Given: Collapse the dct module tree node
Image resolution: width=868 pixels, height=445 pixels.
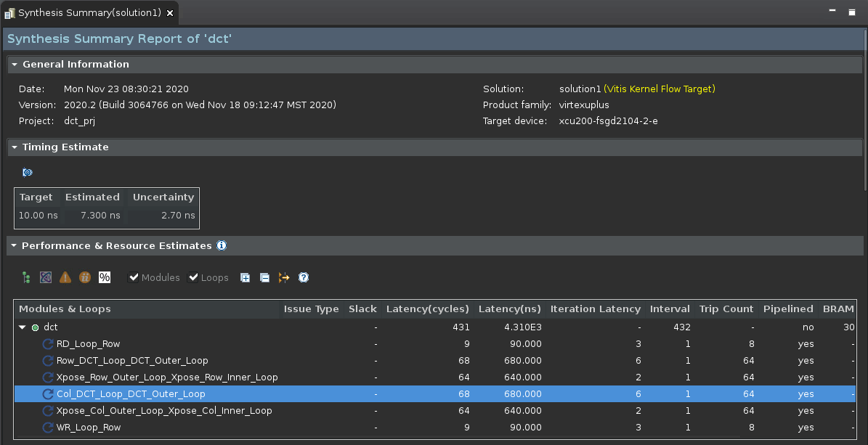Looking at the screenshot, I should (23, 327).
